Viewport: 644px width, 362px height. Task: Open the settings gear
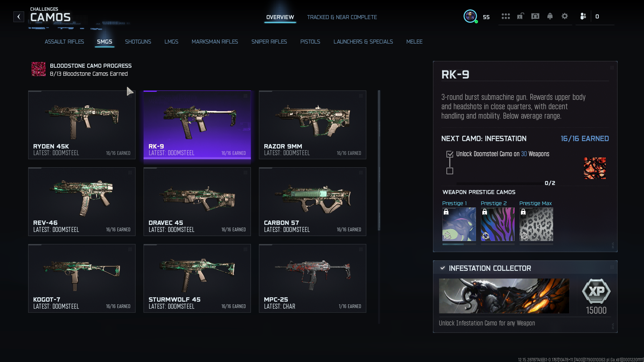click(565, 16)
